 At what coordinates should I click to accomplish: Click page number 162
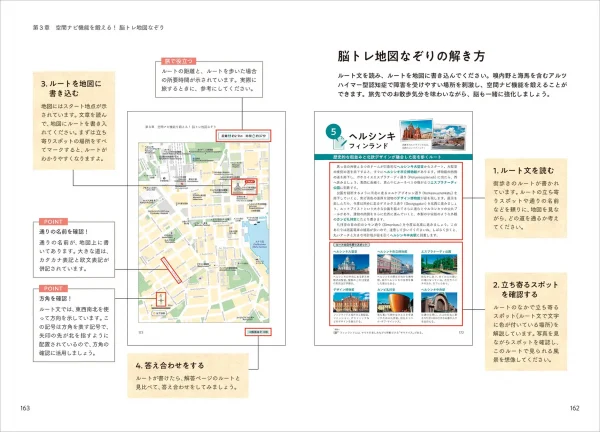574,408
